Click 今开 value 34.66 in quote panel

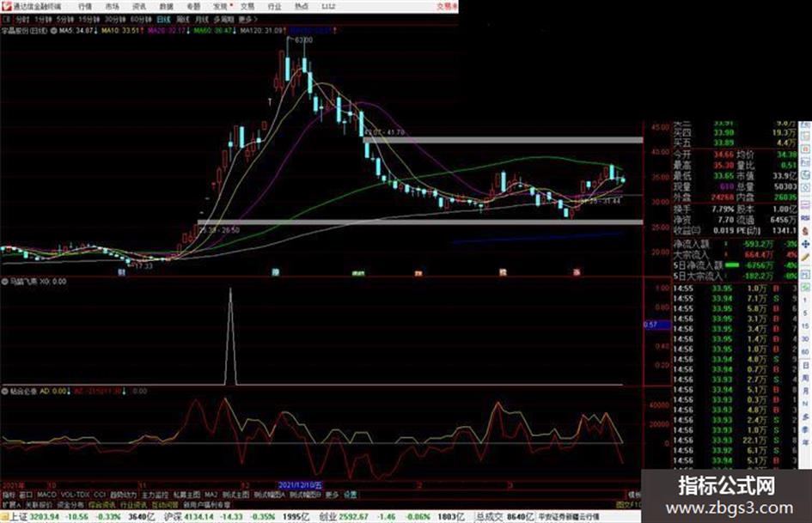(723, 155)
